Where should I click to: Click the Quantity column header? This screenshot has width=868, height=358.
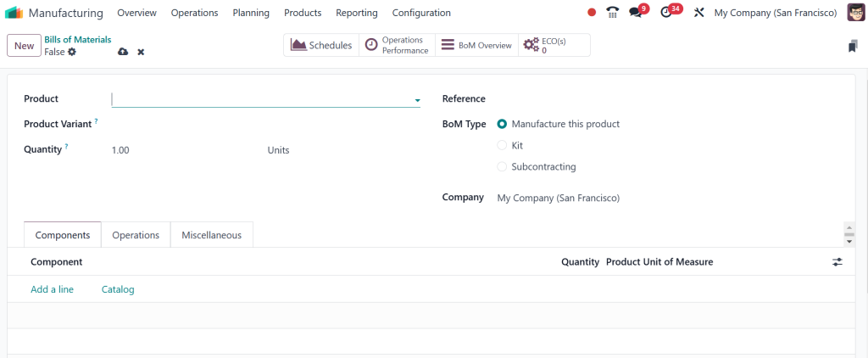pos(580,261)
